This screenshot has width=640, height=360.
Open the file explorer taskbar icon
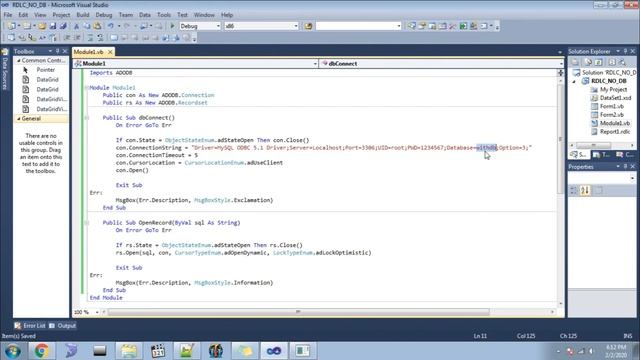(129, 351)
